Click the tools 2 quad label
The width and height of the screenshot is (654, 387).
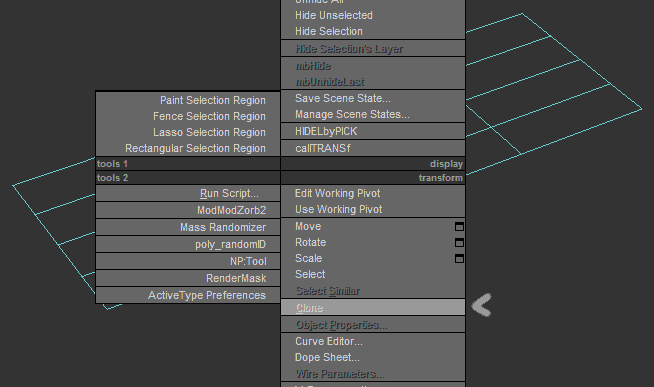coord(113,178)
